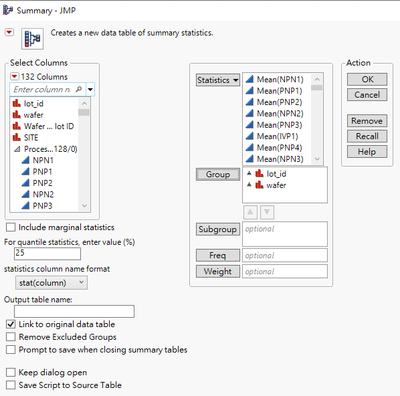Enable Prompt to save when closing summary tables
Image resolution: width=400 pixels, height=396 pixels.
(x=11, y=349)
